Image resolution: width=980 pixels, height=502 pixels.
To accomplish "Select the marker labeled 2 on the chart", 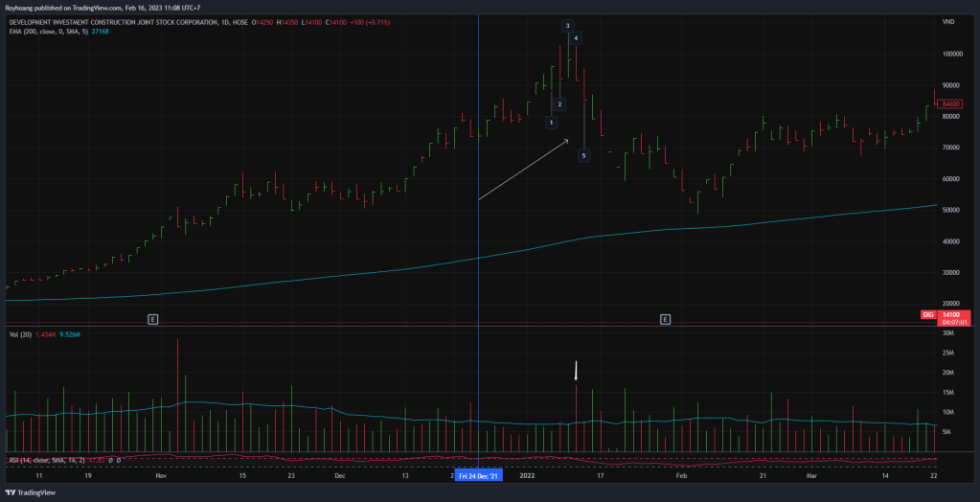I will coord(559,103).
